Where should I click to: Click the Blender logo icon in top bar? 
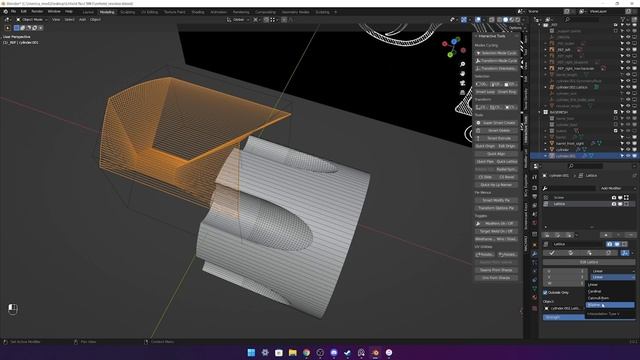(5, 11)
